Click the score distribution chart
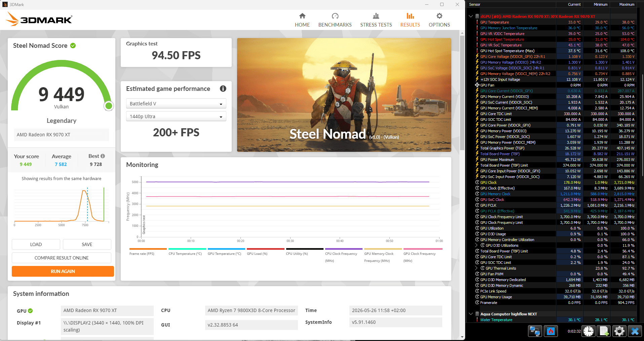Viewport: 644px width, 341px height. (62, 206)
